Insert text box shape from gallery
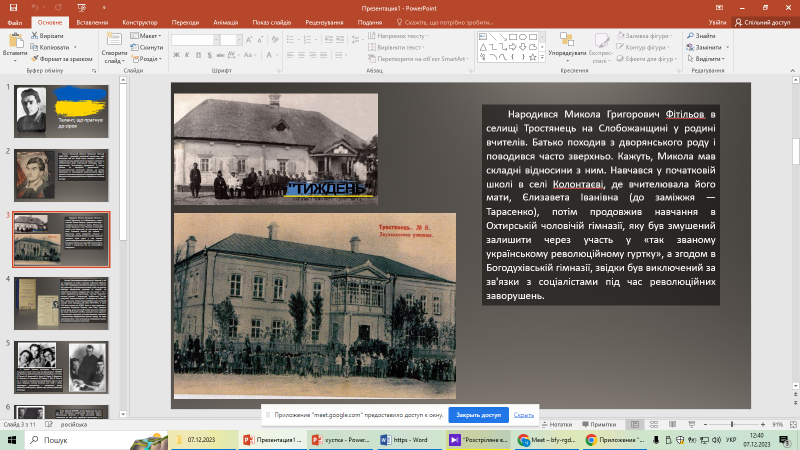This screenshot has width=800, height=450. [483, 37]
